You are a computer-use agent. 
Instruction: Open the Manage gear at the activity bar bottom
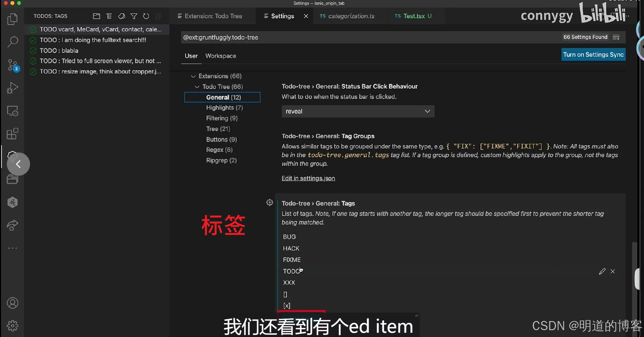[12, 326]
